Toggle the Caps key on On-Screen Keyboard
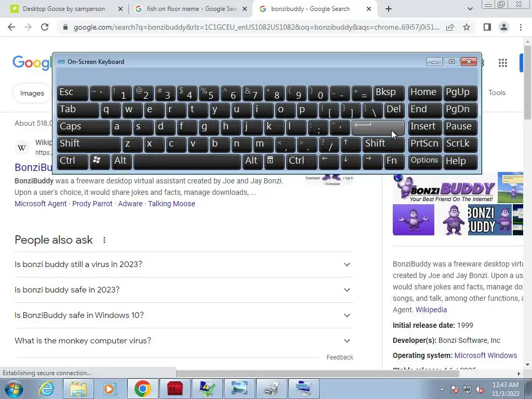 point(84,128)
